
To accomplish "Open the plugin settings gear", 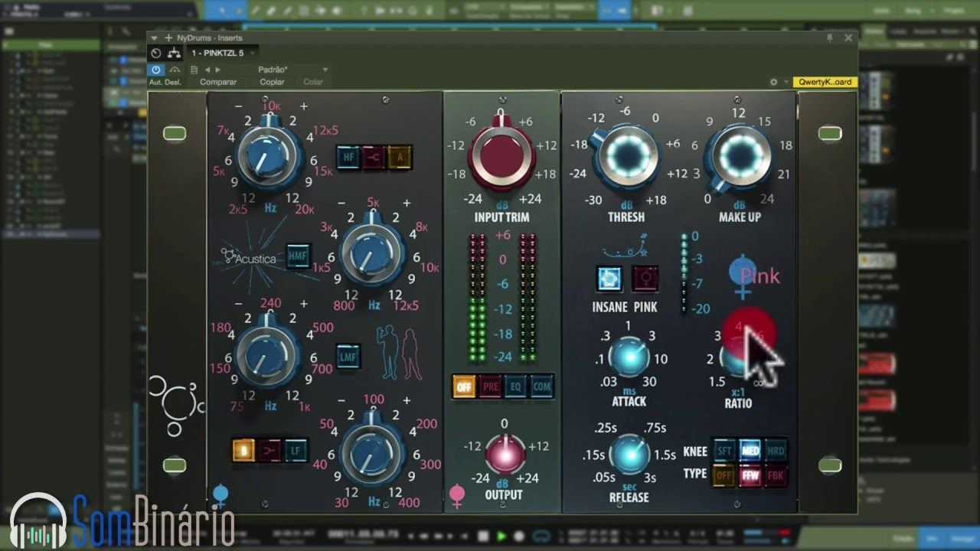I will 773,82.
